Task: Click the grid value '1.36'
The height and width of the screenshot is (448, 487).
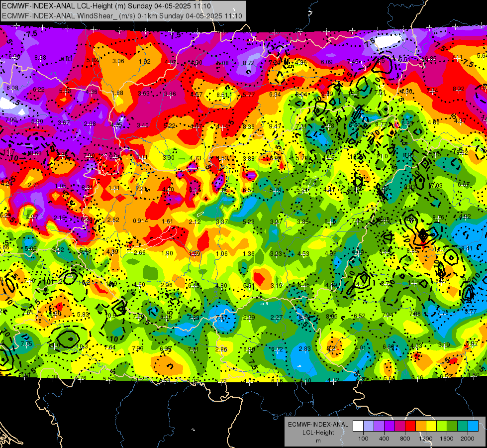Action: pyautogui.click(x=248, y=254)
